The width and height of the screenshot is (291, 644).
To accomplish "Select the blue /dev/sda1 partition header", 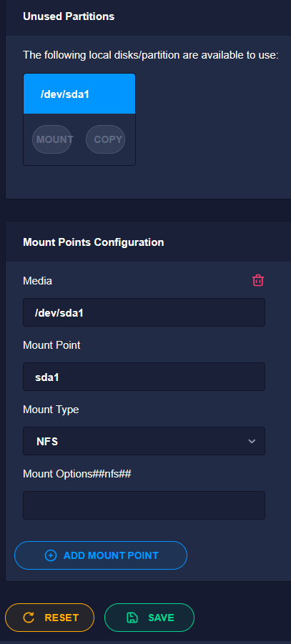I will 79,94.
